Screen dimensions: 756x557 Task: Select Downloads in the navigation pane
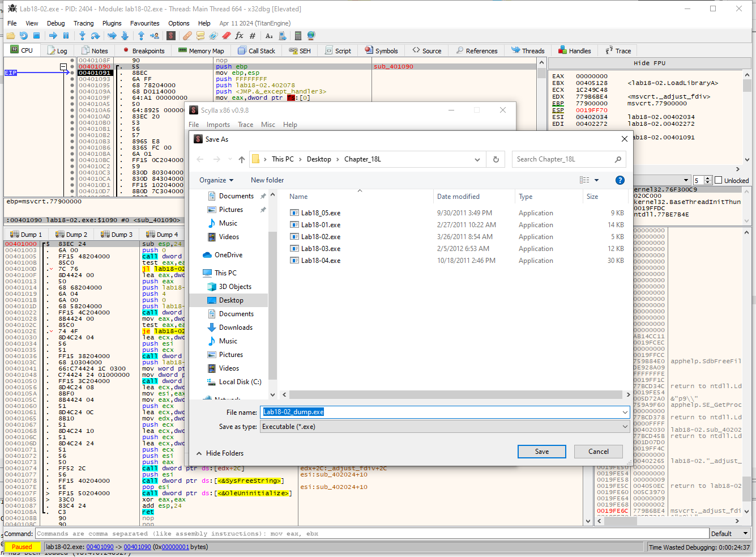[236, 328]
